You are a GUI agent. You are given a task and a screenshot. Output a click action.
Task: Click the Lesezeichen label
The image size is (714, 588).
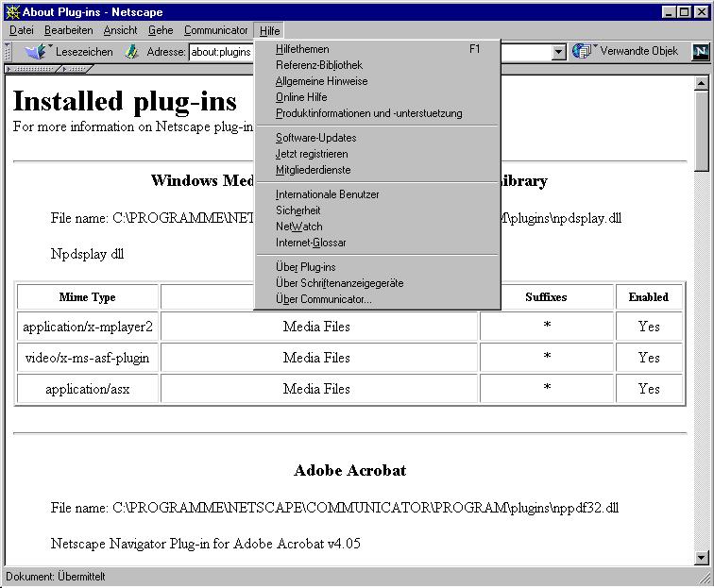[x=84, y=52]
